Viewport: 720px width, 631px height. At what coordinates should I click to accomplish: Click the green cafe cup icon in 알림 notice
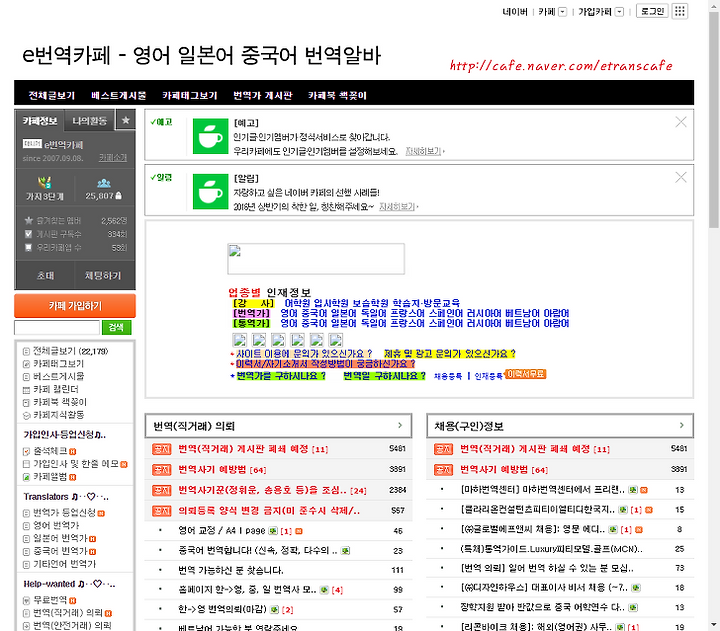[x=210, y=191]
